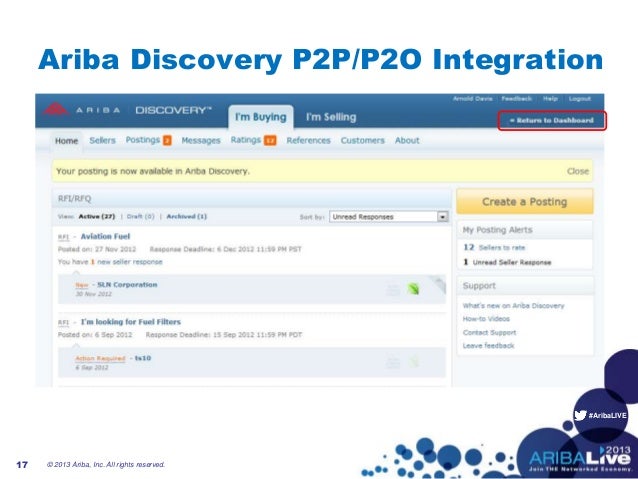Click the New label beside SLN Corporation
Image resolution: width=638 pixels, height=479 pixels.
coord(82,285)
